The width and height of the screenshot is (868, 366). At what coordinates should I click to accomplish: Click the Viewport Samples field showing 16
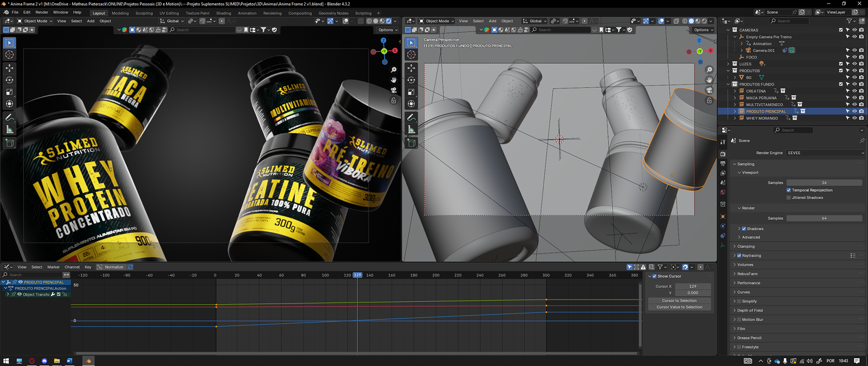pos(824,183)
